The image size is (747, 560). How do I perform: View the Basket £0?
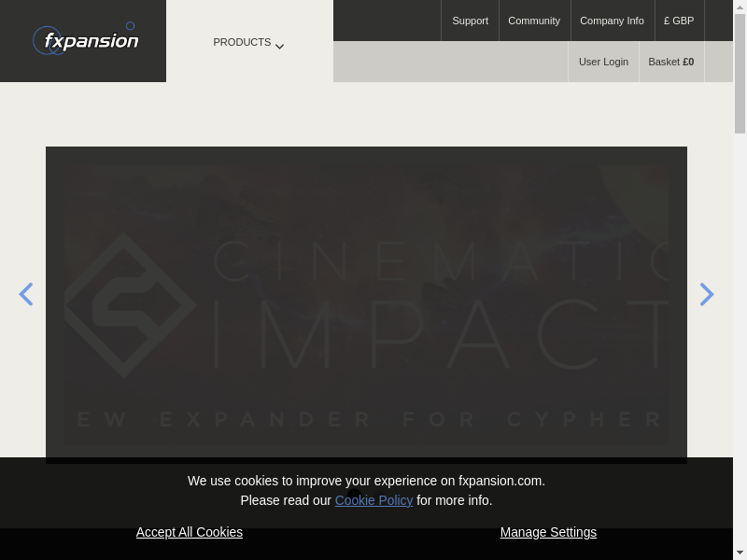[x=670, y=62]
